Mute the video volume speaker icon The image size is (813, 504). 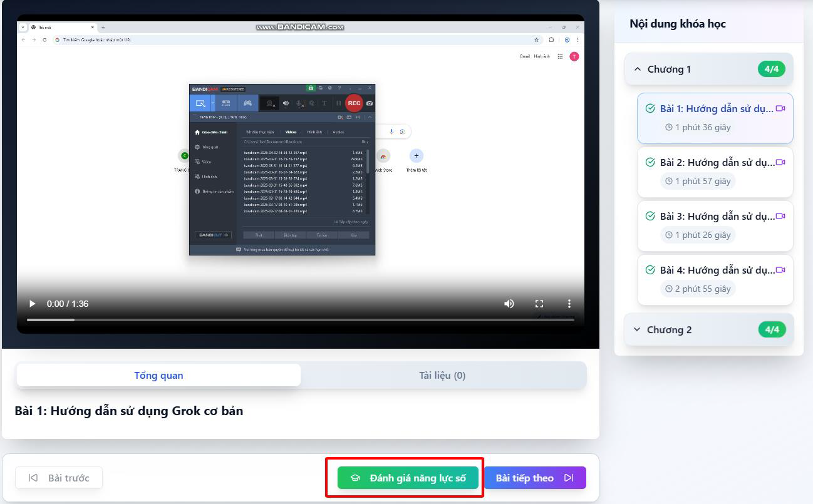pyautogui.click(x=509, y=304)
